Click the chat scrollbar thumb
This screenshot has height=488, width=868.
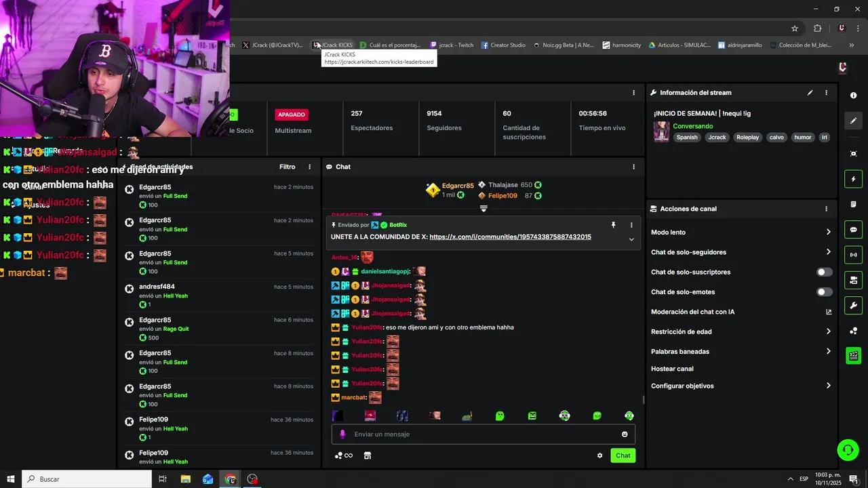pyautogui.click(x=644, y=400)
